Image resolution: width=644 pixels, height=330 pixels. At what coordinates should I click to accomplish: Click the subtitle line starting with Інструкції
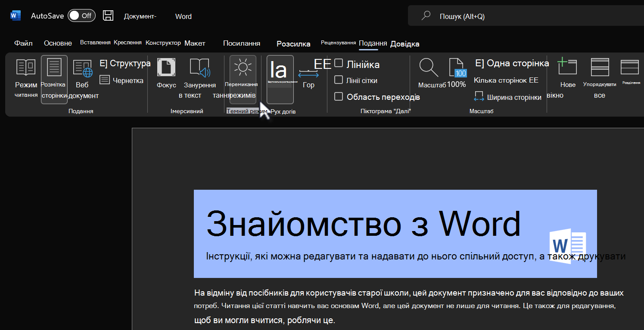point(416,256)
